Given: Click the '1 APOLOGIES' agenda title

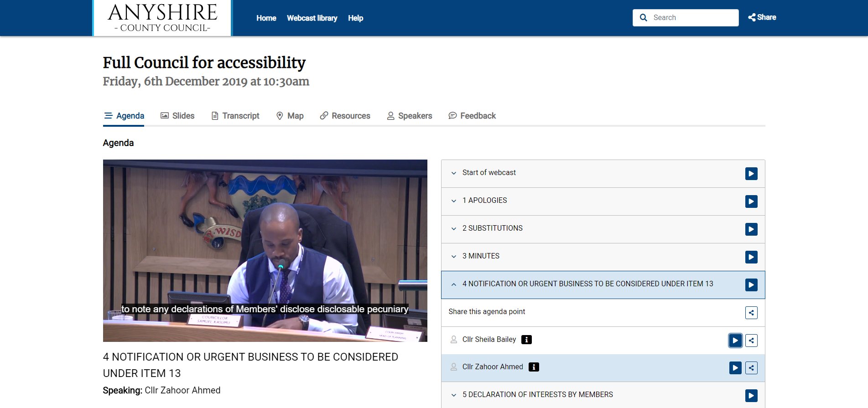Looking at the screenshot, I should [x=485, y=201].
